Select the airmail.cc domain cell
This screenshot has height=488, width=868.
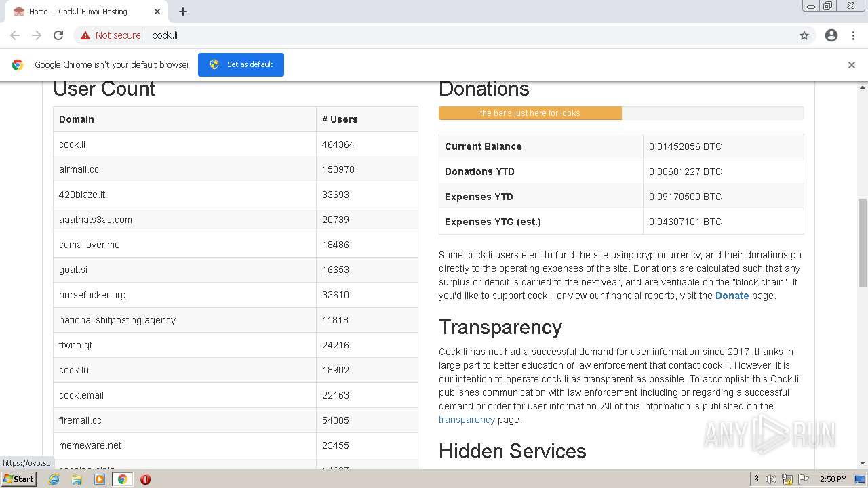(184, 169)
